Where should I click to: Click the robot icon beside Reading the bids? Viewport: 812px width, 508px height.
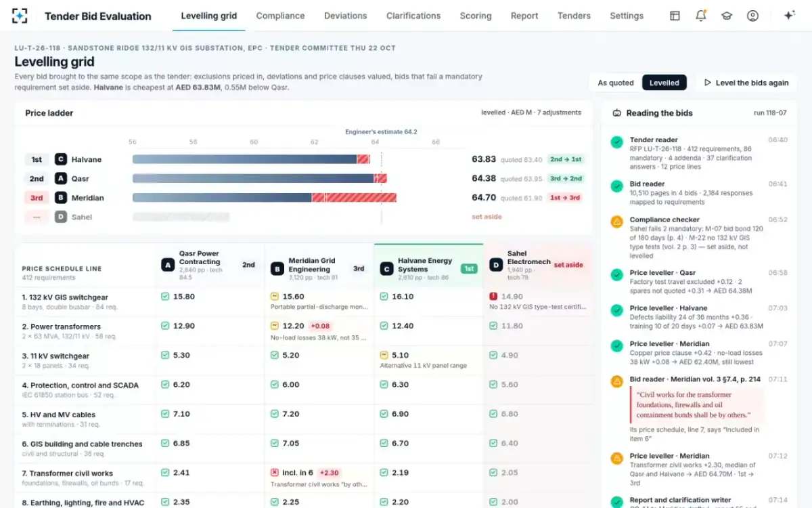point(616,113)
